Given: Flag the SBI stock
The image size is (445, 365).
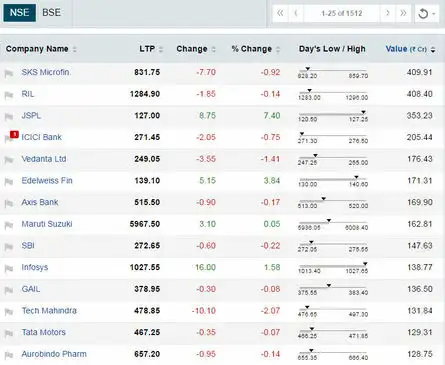Looking at the screenshot, I should pyautogui.click(x=9, y=247).
